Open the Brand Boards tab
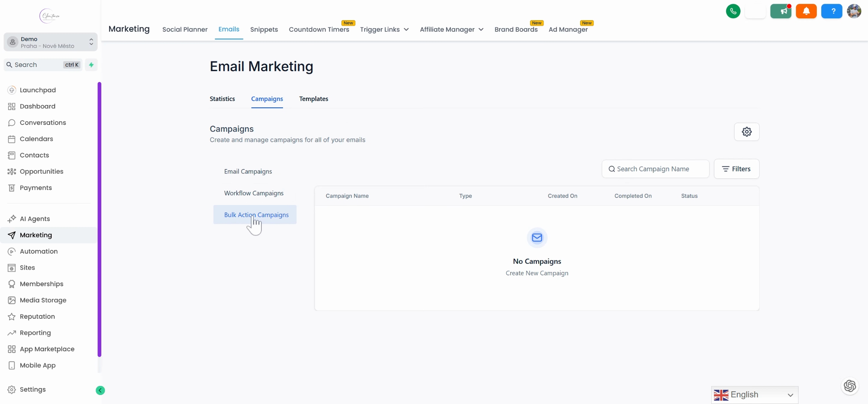Image resolution: width=868 pixels, height=404 pixels. click(516, 29)
